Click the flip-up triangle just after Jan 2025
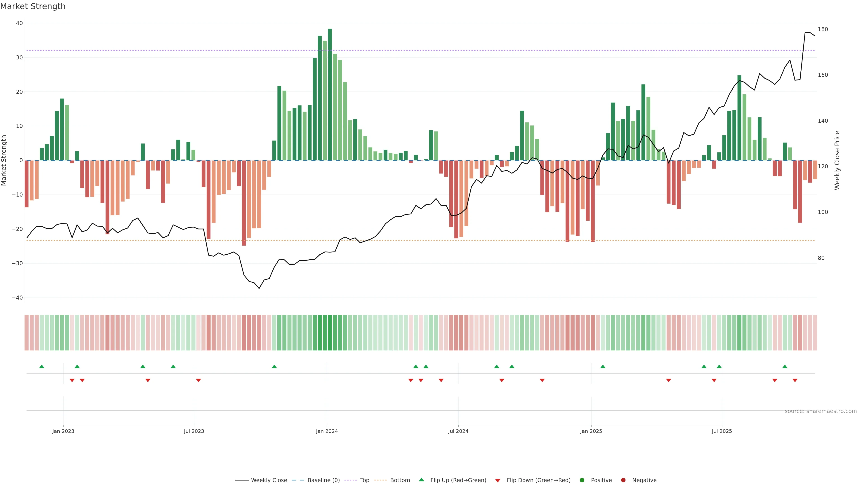868x488 pixels. [x=603, y=366]
